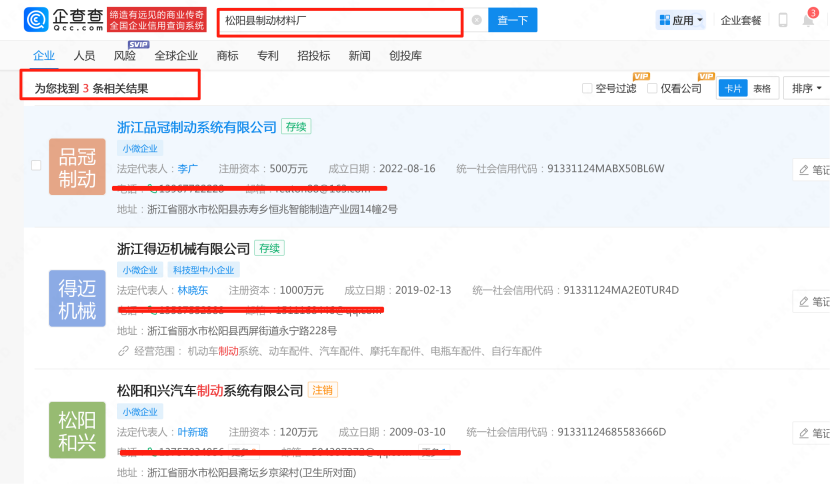Clear the search box with the X icon
830x484 pixels.
tap(476, 20)
